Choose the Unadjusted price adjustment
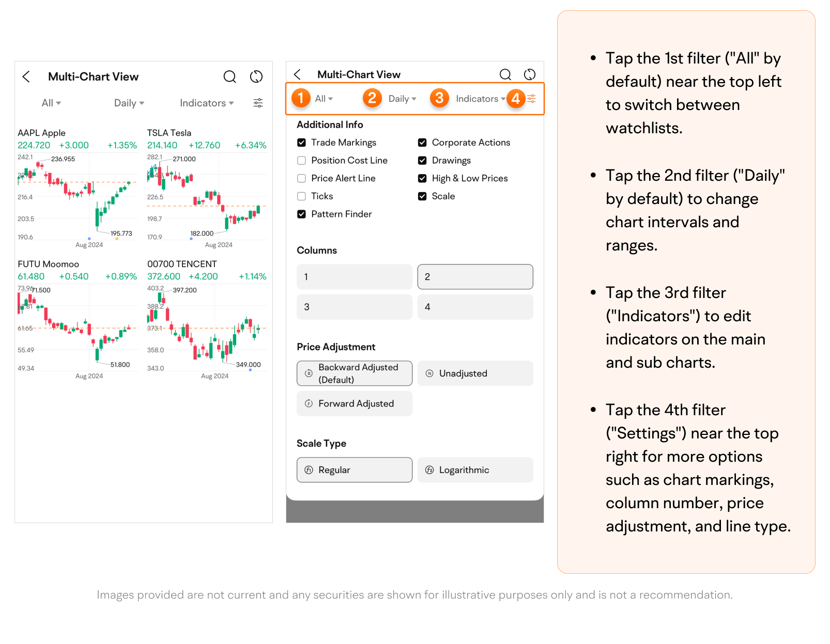Image resolution: width=830 pixels, height=644 pixels. [x=475, y=373]
